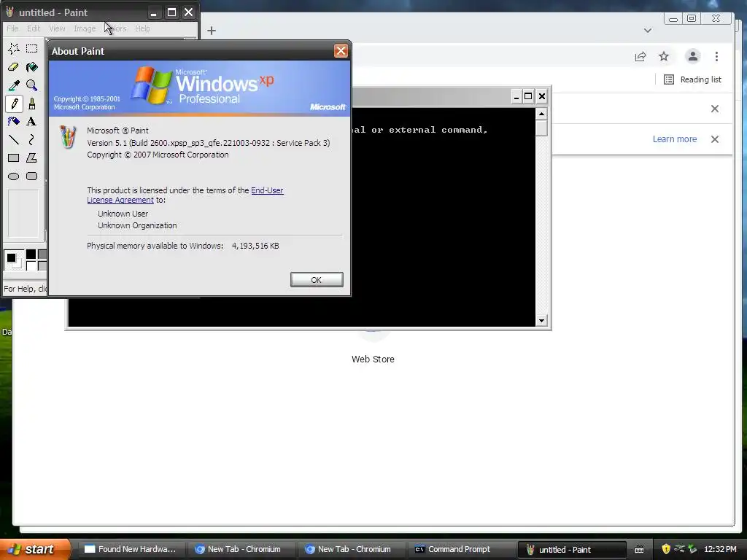Dismiss the upper Chromium notification bar
Image resolution: width=747 pixels, height=560 pixels.
(x=715, y=109)
